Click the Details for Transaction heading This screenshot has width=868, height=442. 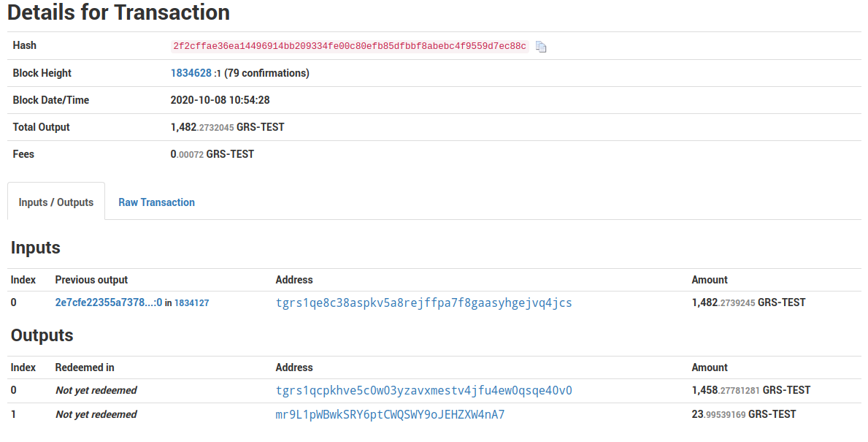pos(117,12)
